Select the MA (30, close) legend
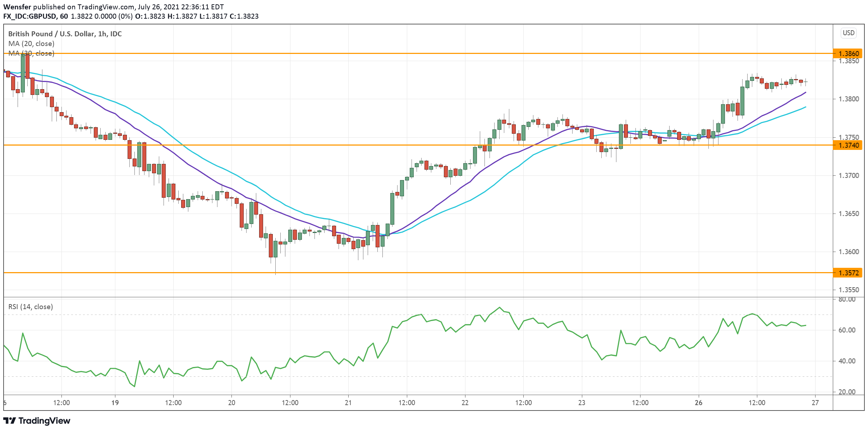This screenshot has width=868, height=431. pos(31,53)
